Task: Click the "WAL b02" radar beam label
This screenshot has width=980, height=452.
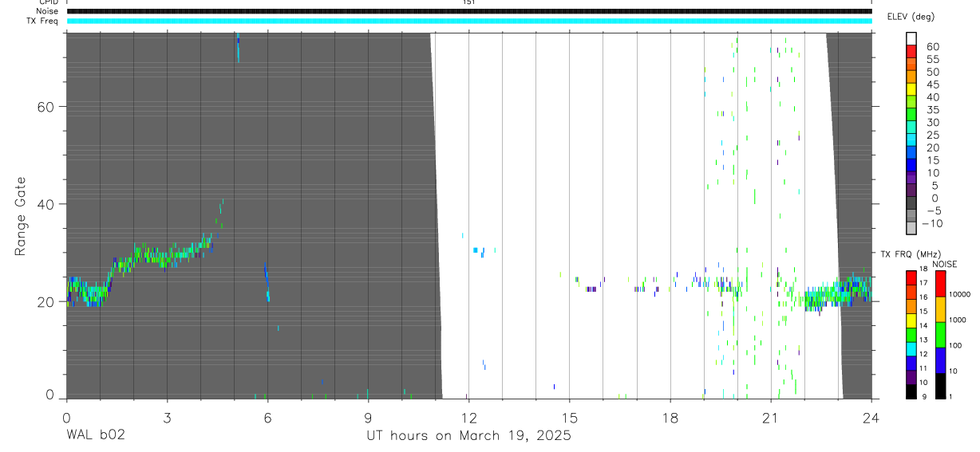Action: (x=95, y=435)
